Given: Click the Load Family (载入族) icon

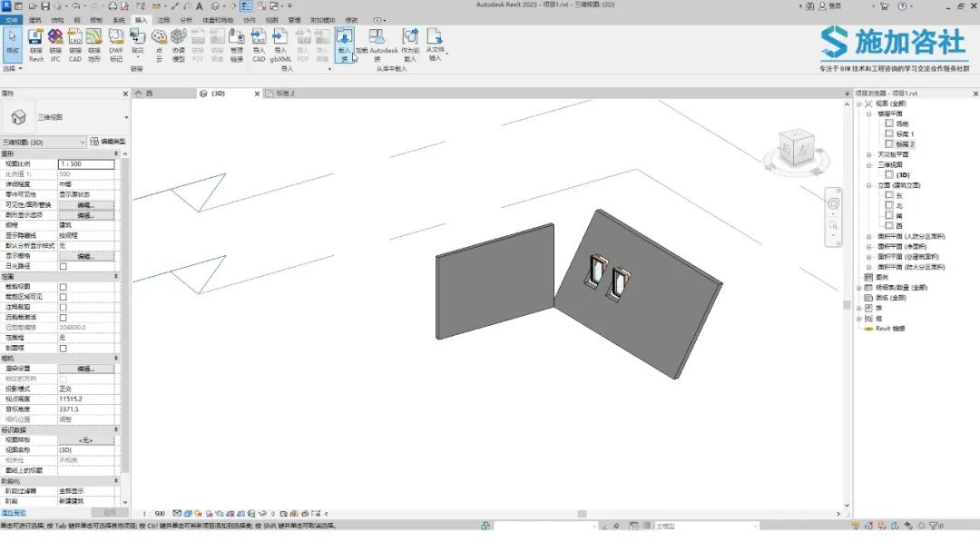Looking at the screenshot, I should [345, 45].
